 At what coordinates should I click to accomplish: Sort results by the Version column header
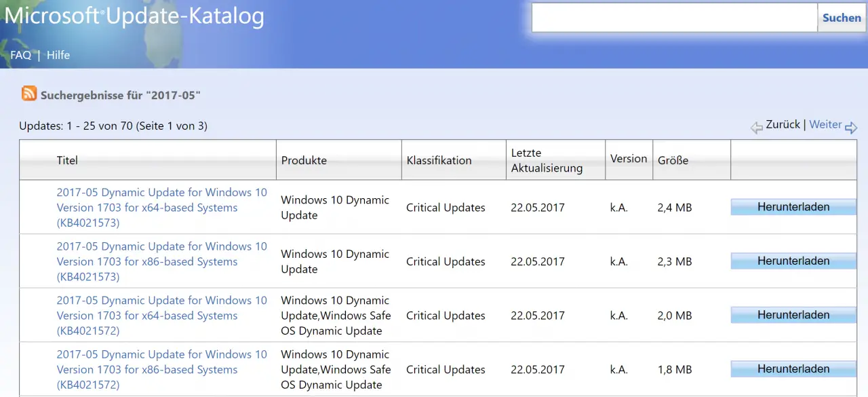629,159
